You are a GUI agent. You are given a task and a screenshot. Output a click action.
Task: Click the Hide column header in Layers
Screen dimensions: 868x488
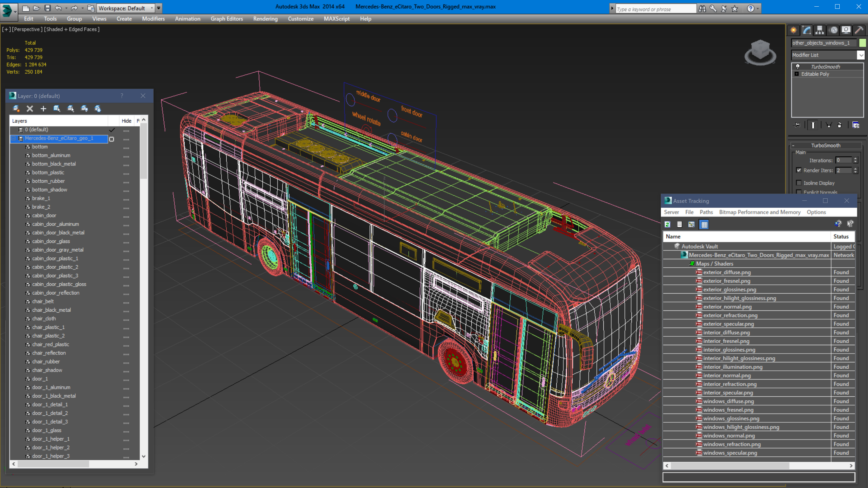coord(126,121)
